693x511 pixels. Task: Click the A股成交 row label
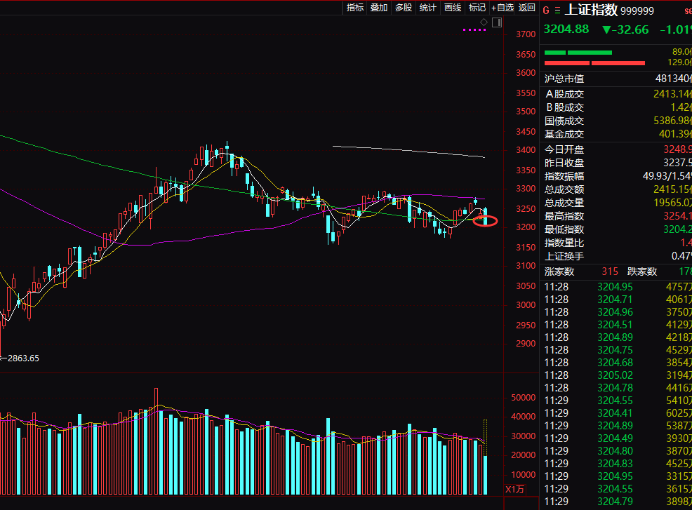click(564, 94)
